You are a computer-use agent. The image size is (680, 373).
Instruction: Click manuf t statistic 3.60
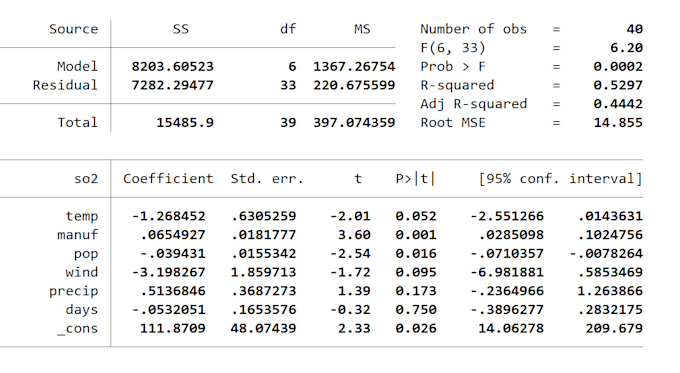(x=354, y=235)
